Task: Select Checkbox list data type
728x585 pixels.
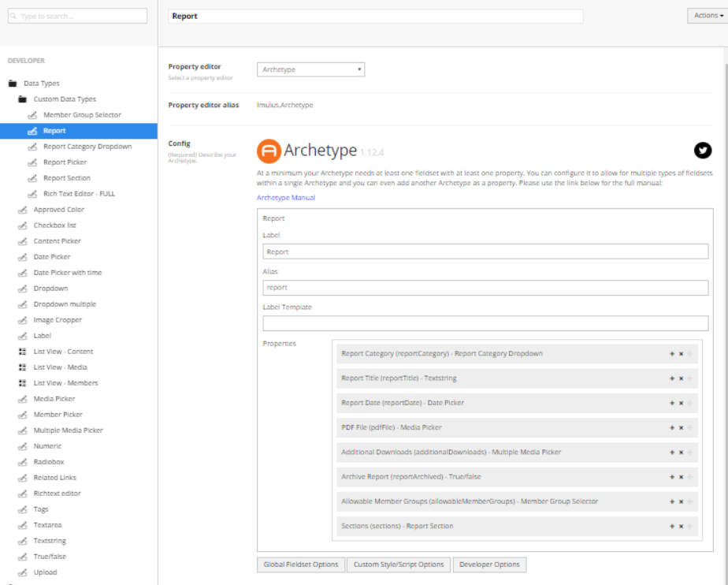Action: pos(55,225)
